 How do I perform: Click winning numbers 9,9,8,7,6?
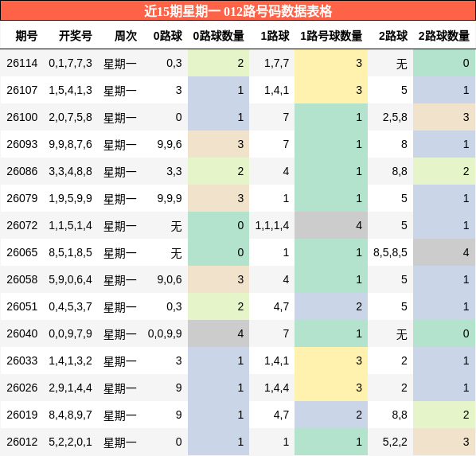(x=70, y=144)
